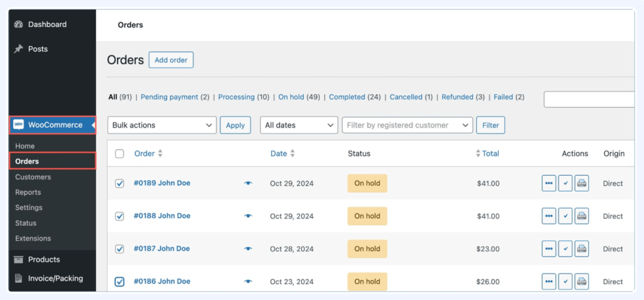Click the Filter button
This screenshot has height=300, width=644.
pyautogui.click(x=490, y=126)
